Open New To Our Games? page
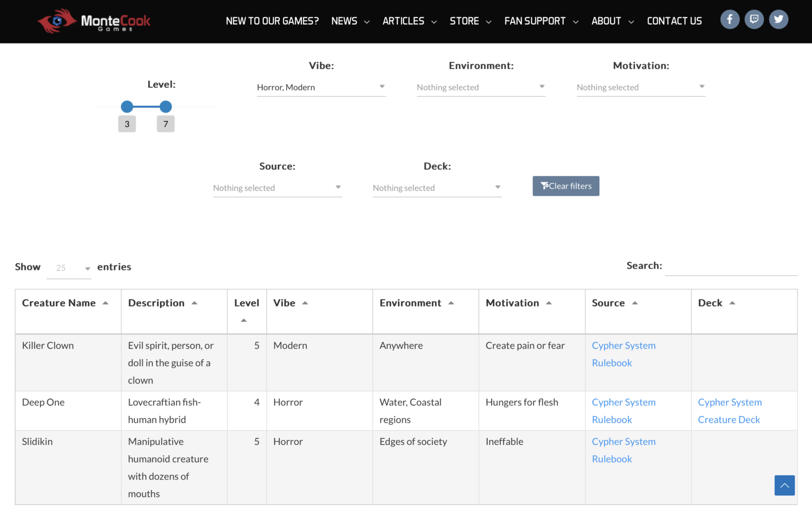812x512 pixels. (272, 21)
